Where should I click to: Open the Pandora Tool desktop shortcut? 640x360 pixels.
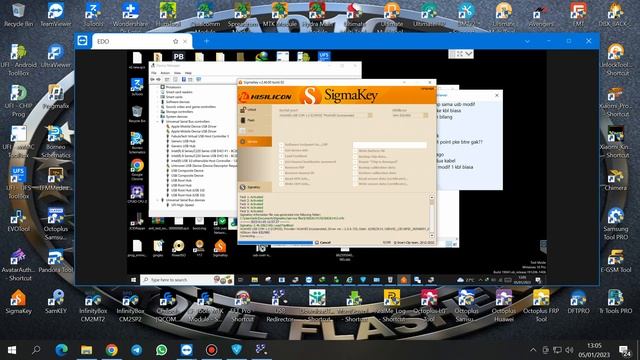[56, 261]
